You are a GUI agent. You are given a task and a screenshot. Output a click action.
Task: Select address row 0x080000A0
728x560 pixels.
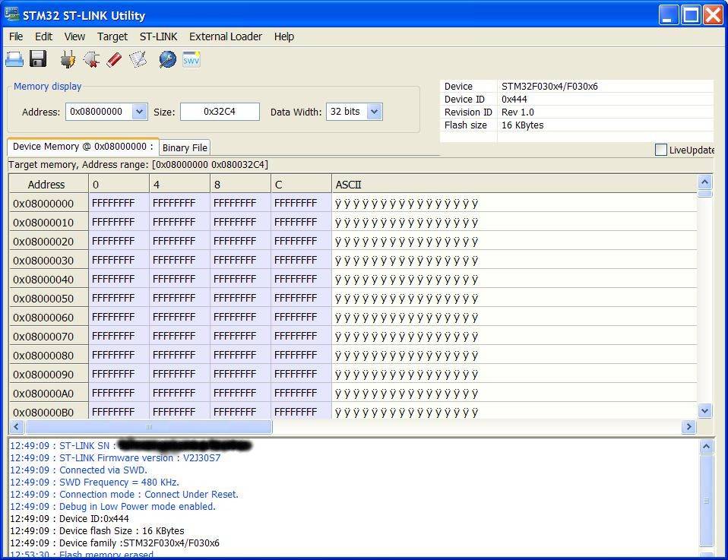pos(49,394)
